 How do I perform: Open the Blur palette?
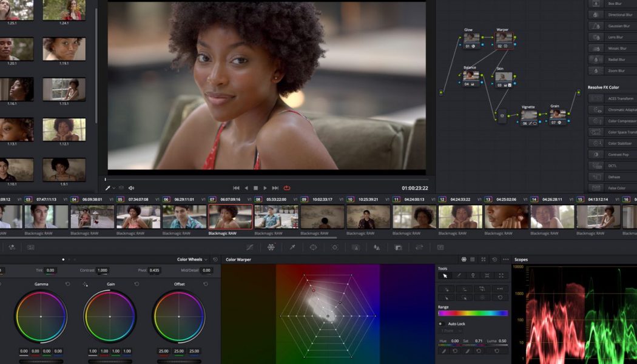tap(377, 247)
